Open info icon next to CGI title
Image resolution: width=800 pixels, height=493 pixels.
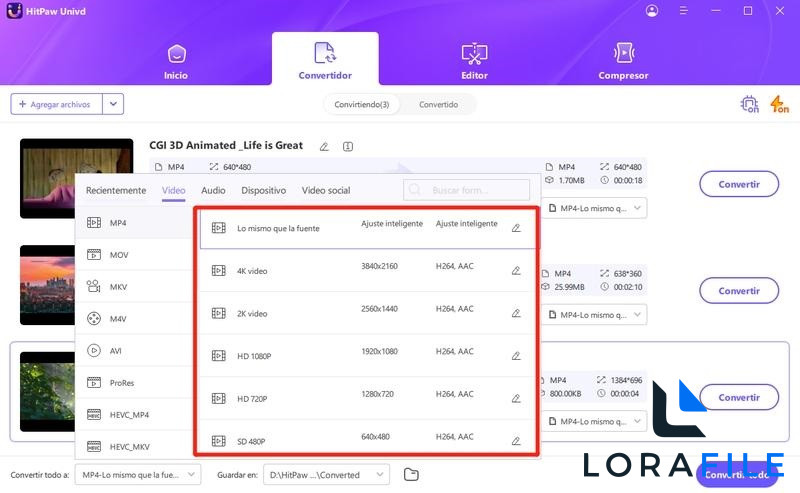point(348,146)
